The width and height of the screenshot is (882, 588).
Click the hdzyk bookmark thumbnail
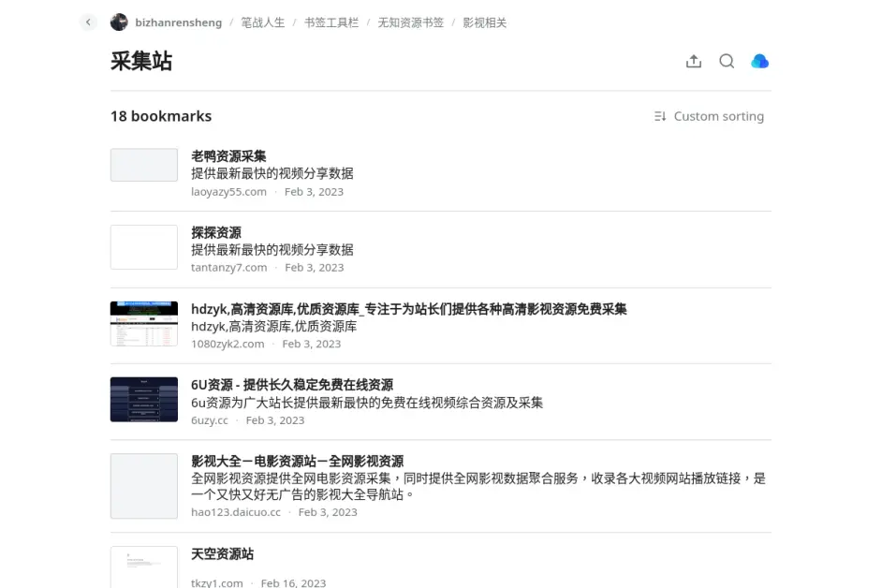(144, 324)
